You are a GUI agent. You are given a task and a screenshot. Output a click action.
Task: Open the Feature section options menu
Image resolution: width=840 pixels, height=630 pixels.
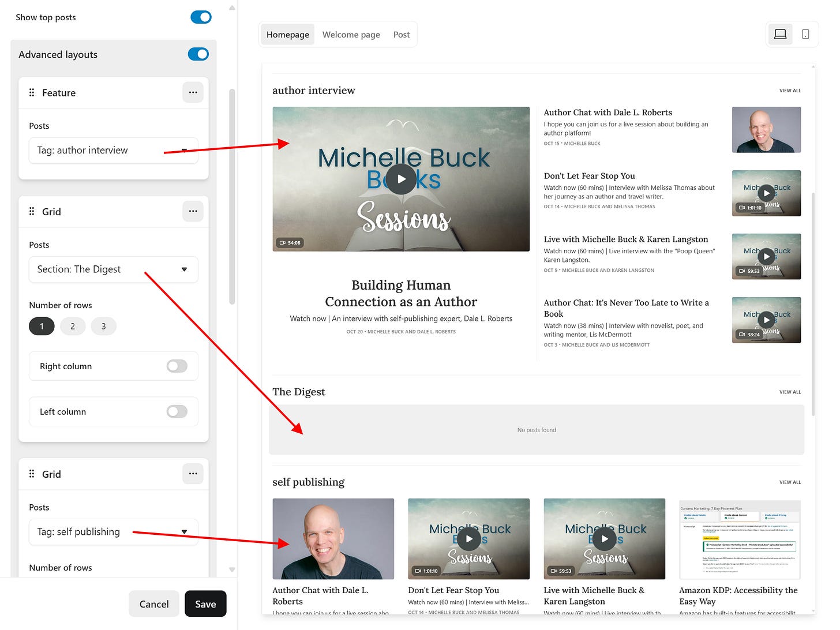click(x=193, y=92)
